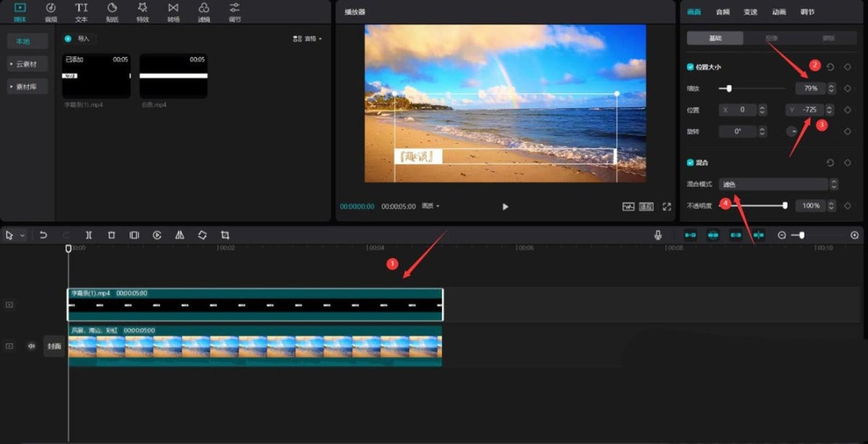This screenshot has height=444, width=868.
Task: Open the 转场 transitions panel
Action: 174,11
